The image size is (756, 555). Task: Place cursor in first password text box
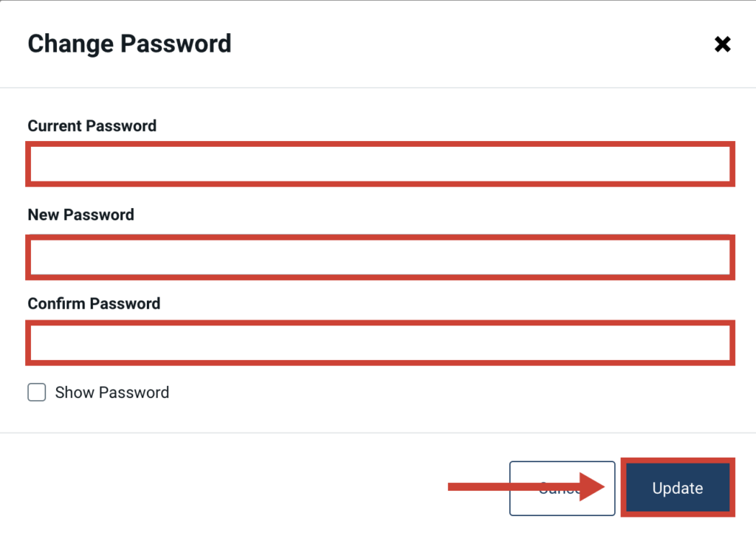pyautogui.click(x=380, y=164)
